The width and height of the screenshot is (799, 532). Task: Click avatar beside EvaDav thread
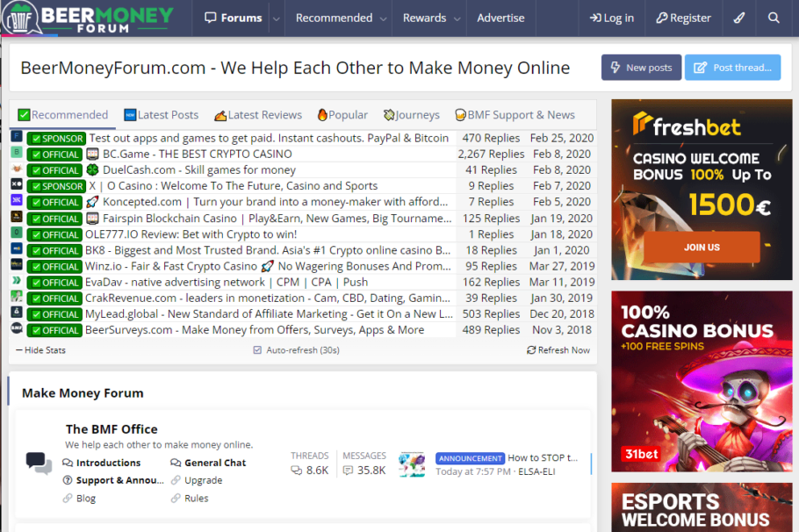pyautogui.click(x=17, y=280)
